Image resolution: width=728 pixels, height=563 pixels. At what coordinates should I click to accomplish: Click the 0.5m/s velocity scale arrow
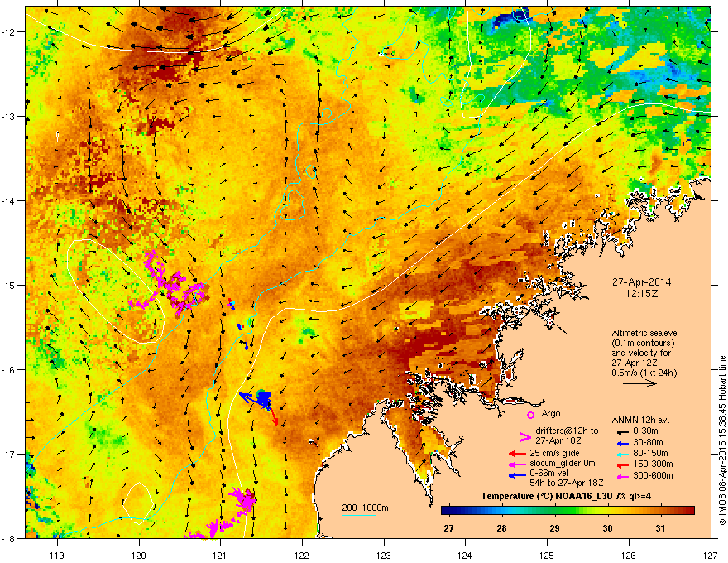click(x=639, y=383)
